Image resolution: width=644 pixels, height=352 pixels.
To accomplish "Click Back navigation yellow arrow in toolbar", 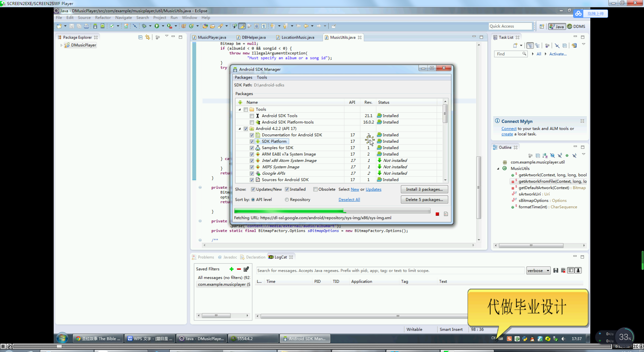I will (306, 26).
